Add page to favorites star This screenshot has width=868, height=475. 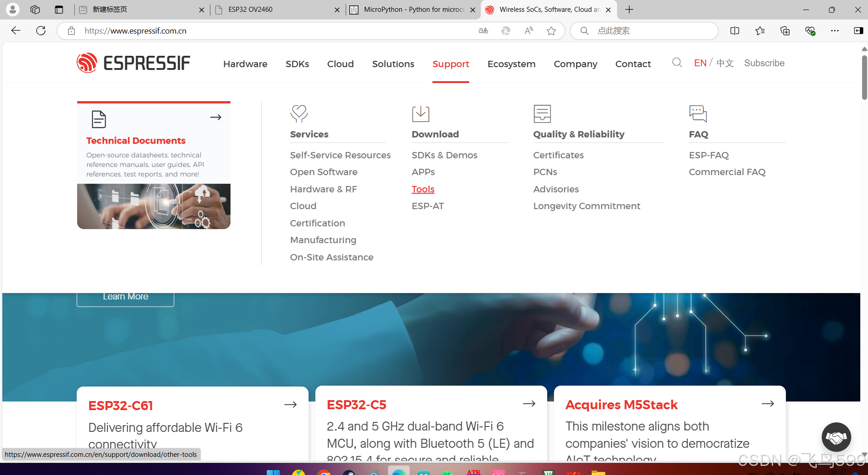[x=551, y=31]
